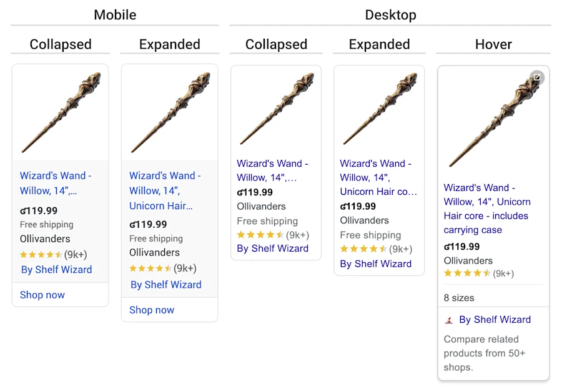Image resolution: width=562 pixels, height=392 pixels.
Task: Click star rating in Desktop Collapsed card
Action: pos(260,235)
